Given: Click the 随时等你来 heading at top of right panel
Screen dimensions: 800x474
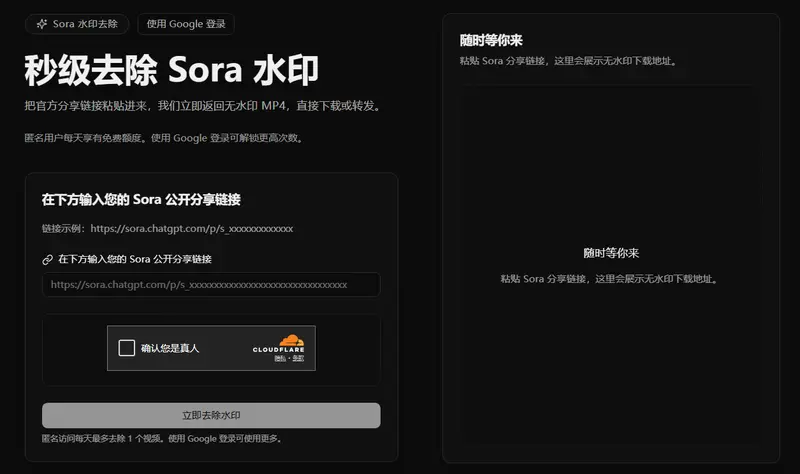Looking at the screenshot, I should pos(491,40).
